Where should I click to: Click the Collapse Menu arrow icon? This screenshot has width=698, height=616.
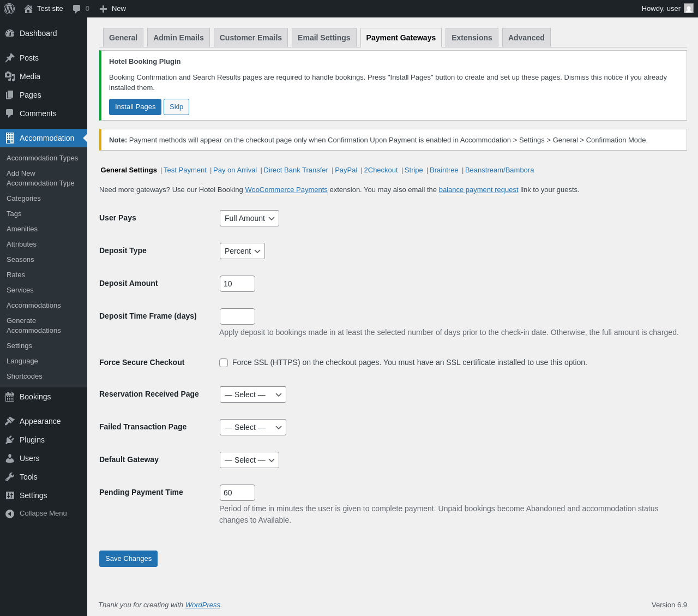click(10, 513)
